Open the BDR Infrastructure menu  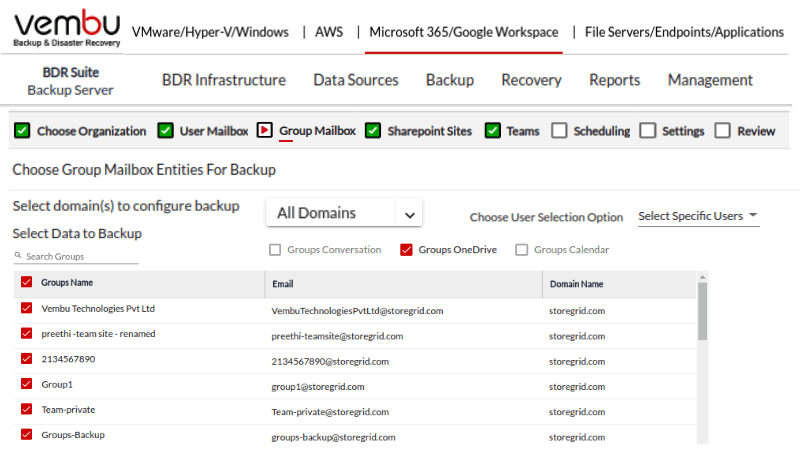pos(224,80)
